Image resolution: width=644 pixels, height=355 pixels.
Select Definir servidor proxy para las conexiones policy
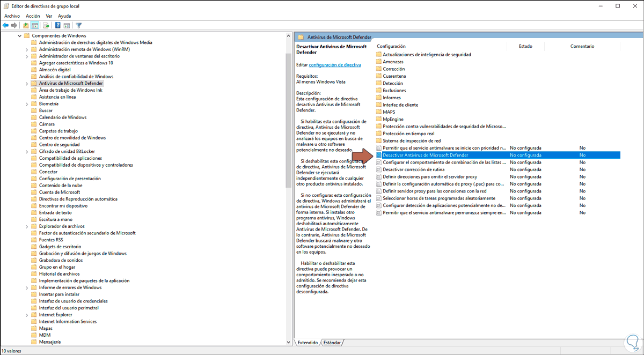click(497, 191)
